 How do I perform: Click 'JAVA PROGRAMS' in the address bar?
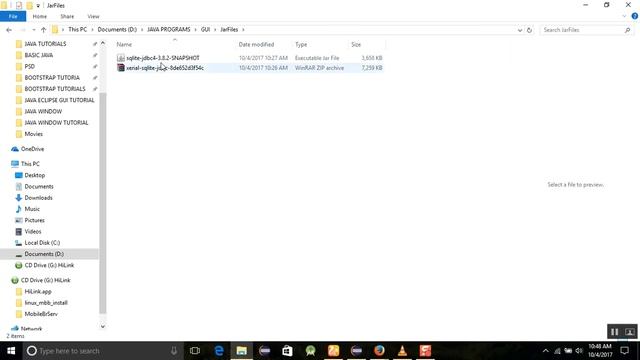[169, 29]
